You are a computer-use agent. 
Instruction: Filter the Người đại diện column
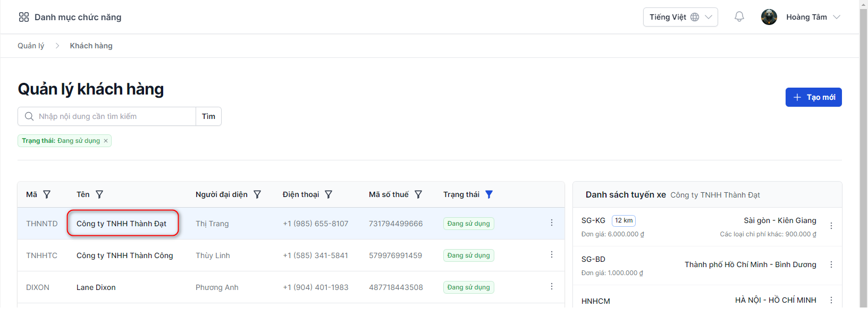[x=257, y=194]
